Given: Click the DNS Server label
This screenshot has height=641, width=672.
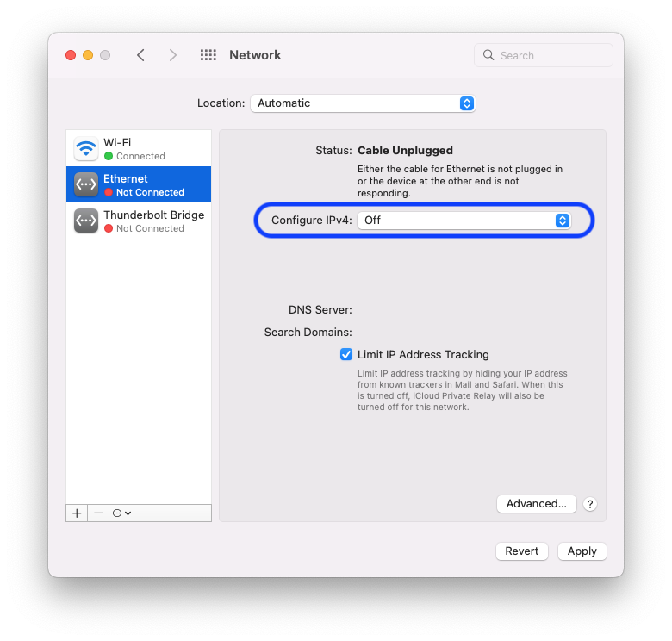Looking at the screenshot, I should point(320,310).
